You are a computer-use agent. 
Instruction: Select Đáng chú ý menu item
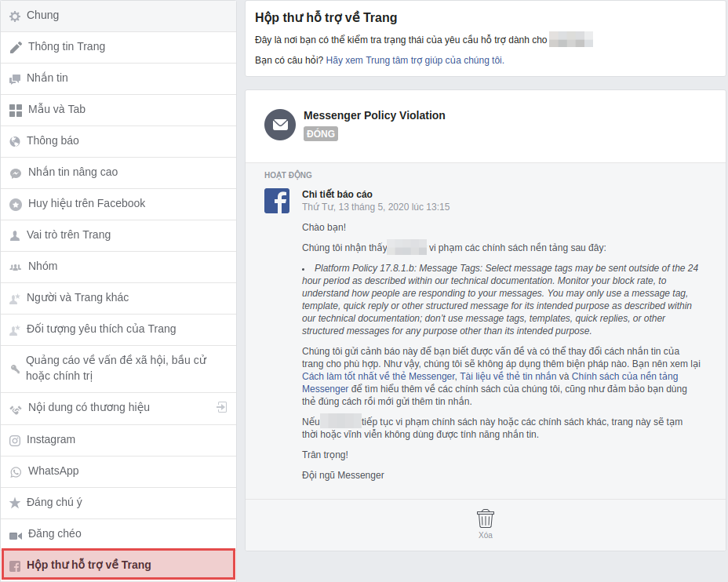click(118, 503)
